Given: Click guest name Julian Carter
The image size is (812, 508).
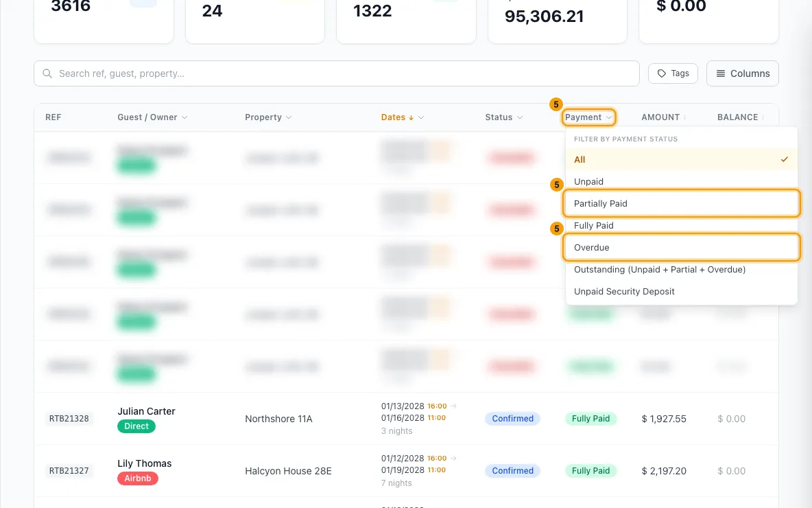Looking at the screenshot, I should point(146,411).
